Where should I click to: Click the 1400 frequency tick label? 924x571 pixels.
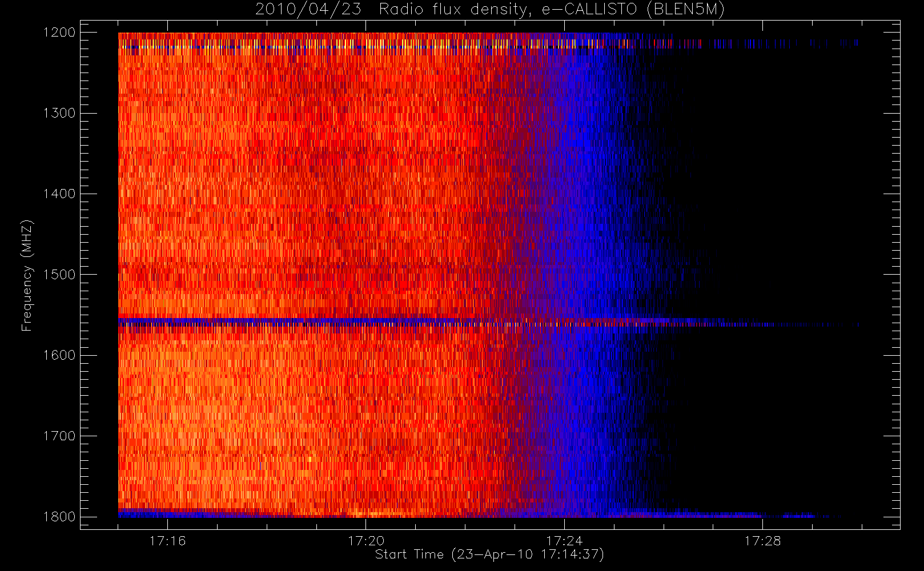tap(59, 194)
